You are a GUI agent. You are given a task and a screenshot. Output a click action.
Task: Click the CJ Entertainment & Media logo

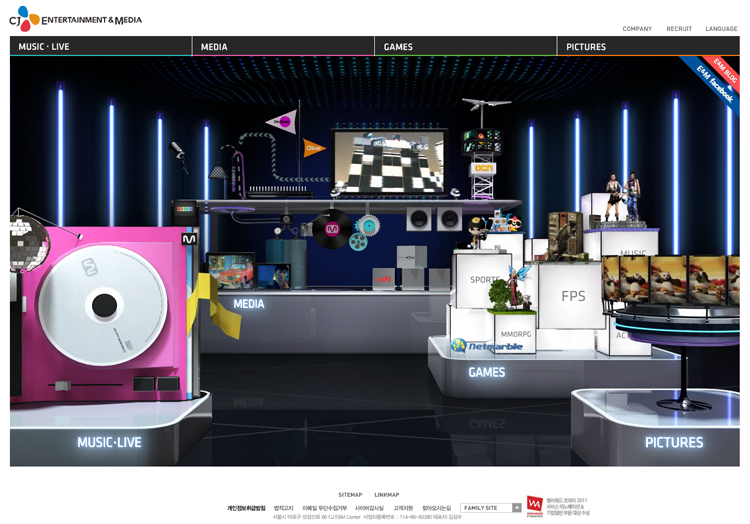point(75,19)
